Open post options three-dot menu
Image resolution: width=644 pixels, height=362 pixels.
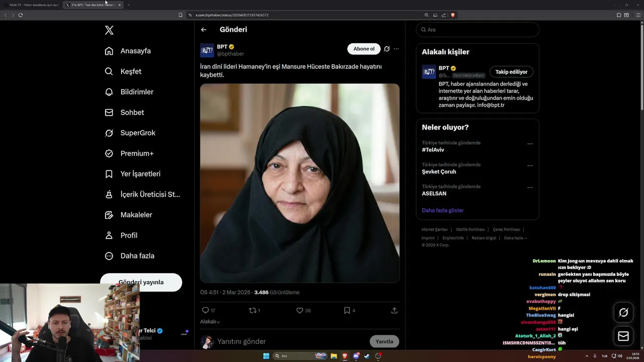click(396, 49)
